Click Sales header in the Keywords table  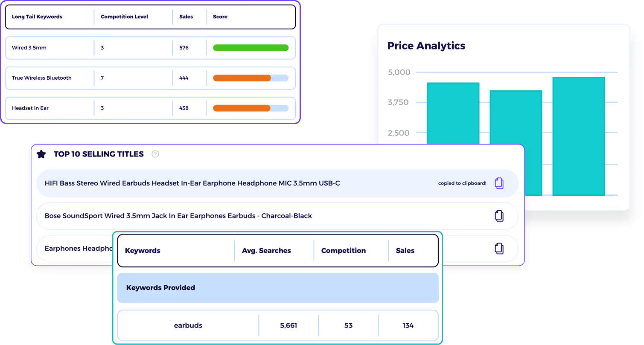pos(405,251)
